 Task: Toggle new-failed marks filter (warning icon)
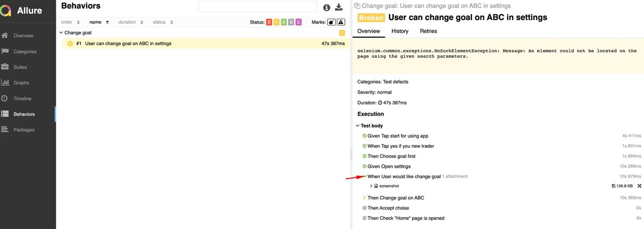click(x=341, y=22)
